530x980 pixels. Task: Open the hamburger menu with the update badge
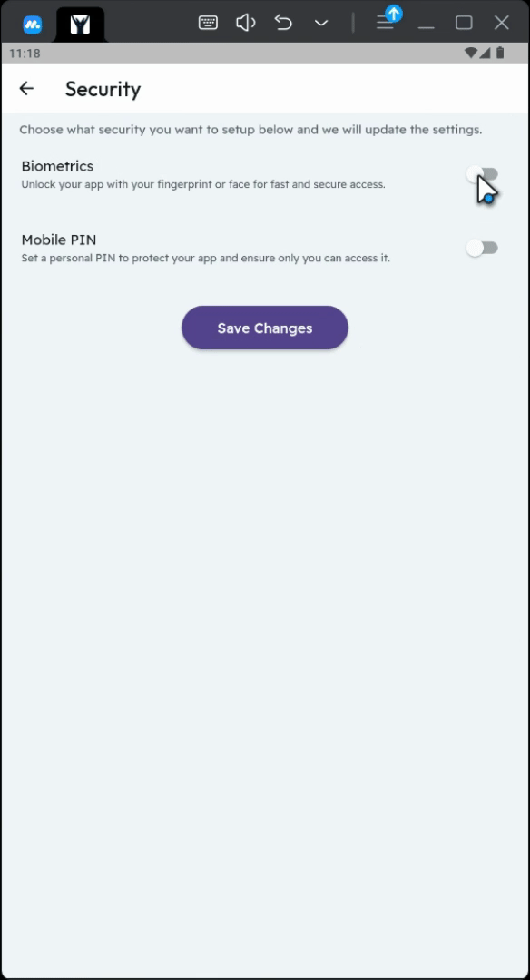pyautogui.click(x=386, y=21)
